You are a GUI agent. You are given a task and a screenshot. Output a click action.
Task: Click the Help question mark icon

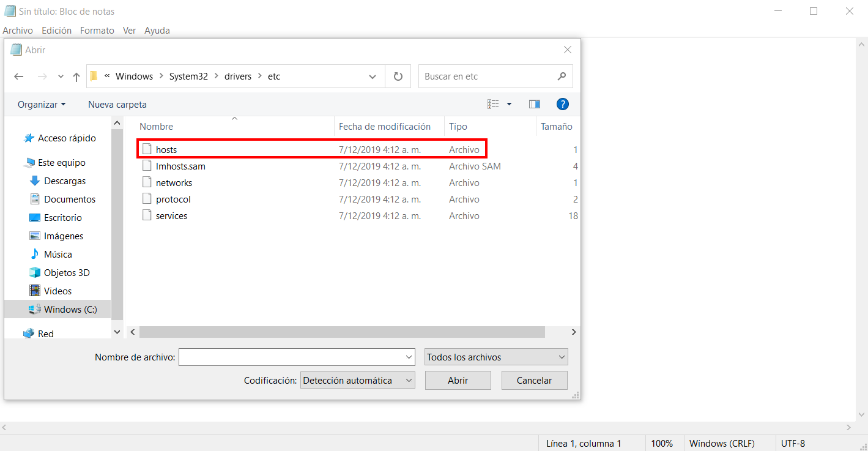tap(562, 103)
